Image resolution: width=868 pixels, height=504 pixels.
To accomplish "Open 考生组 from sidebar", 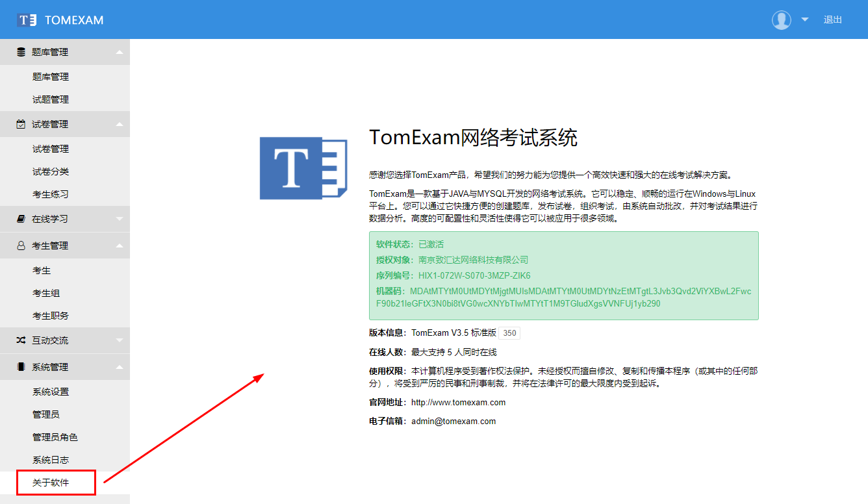I will coord(46,293).
